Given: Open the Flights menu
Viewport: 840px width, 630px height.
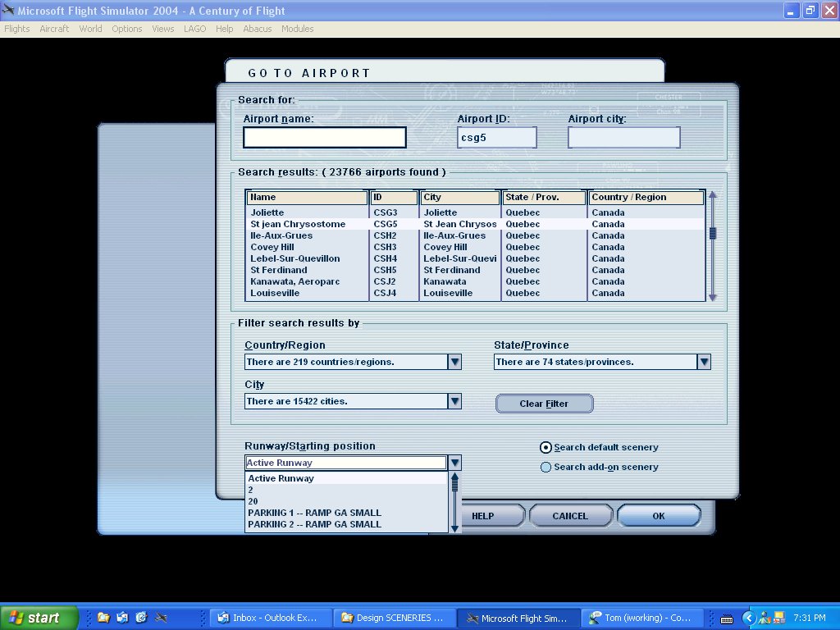Looking at the screenshot, I should [16, 29].
